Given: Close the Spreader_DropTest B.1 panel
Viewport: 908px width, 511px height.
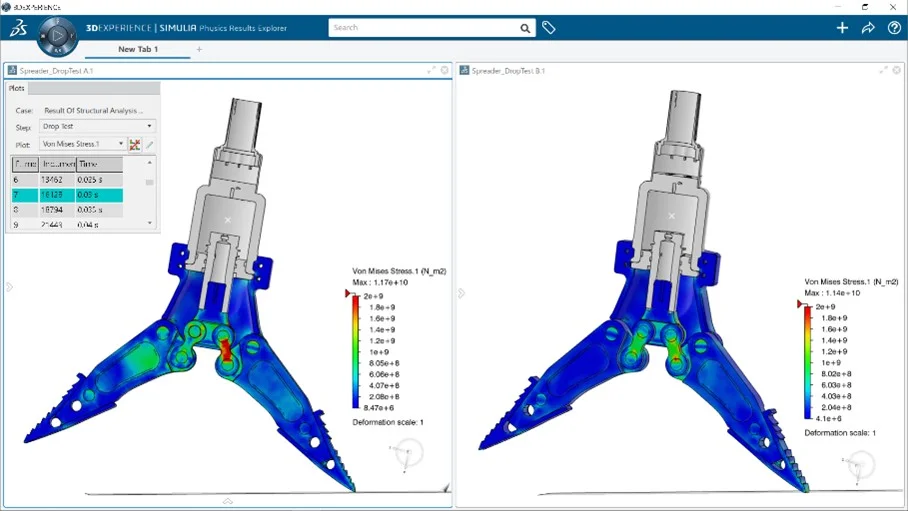Looking at the screenshot, I should coord(898,70).
